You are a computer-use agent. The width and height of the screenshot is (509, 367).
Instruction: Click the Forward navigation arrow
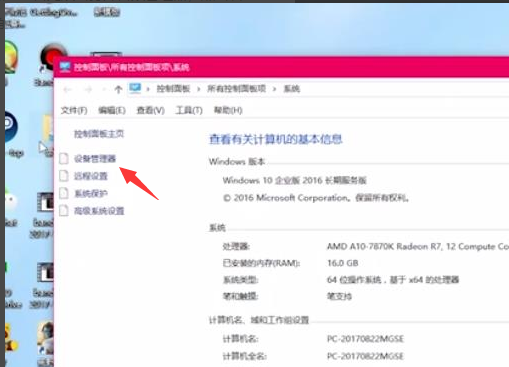[x=88, y=89]
